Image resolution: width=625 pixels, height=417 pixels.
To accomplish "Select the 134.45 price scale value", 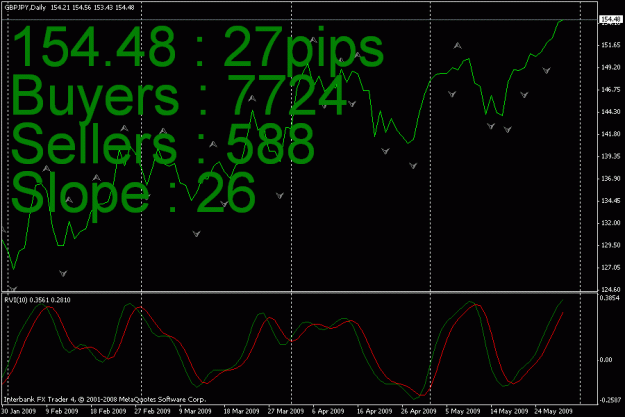I will (611, 201).
